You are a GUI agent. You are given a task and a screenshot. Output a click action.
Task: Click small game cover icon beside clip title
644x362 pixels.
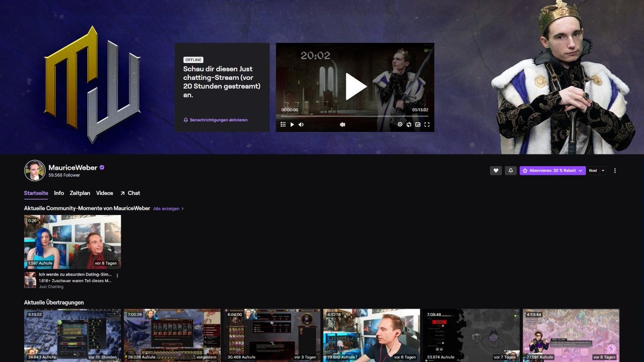30,280
